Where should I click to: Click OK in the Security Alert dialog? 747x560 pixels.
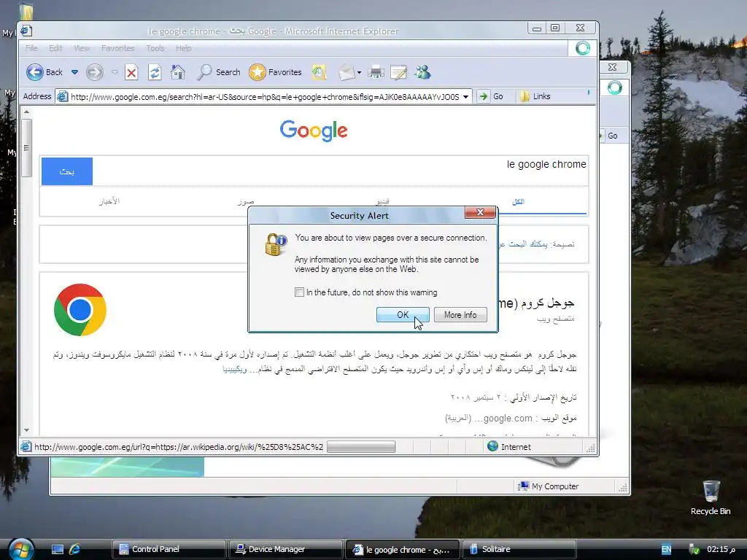tap(403, 315)
